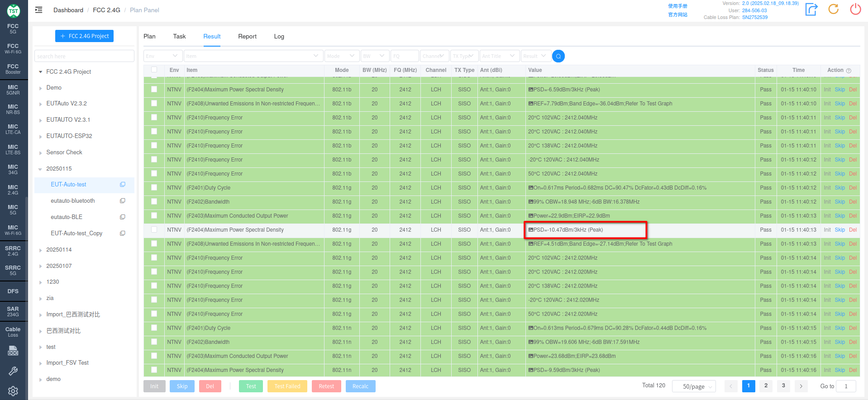The image size is (868, 400).
Task: Open the FCC 5G module in sidebar
Action: [13, 29]
